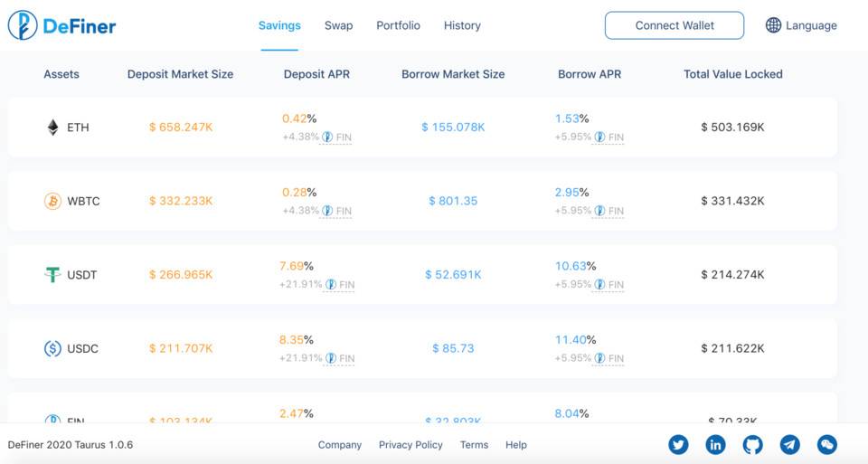This screenshot has width=868, height=464.
Task: Select the USDT asset name
Action: pyautogui.click(x=82, y=275)
